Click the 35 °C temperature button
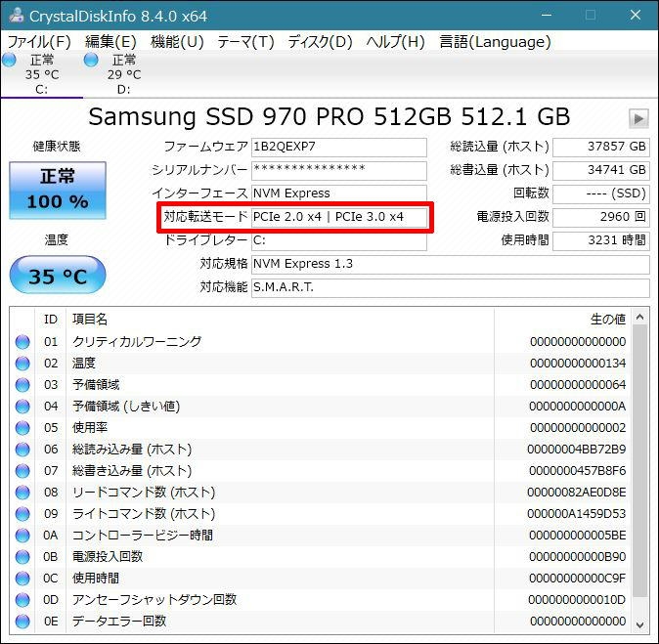 [58, 276]
